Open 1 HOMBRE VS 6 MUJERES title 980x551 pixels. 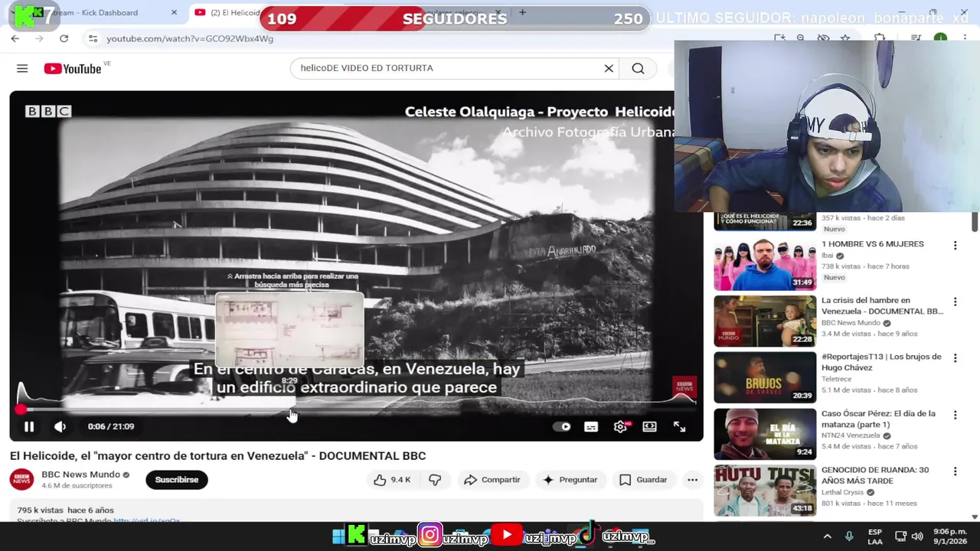pyautogui.click(x=873, y=244)
